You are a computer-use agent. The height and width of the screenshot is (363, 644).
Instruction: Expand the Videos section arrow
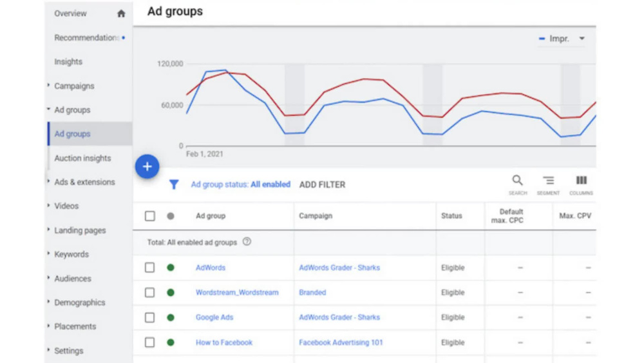pyautogui.click(x=48, y=206)
